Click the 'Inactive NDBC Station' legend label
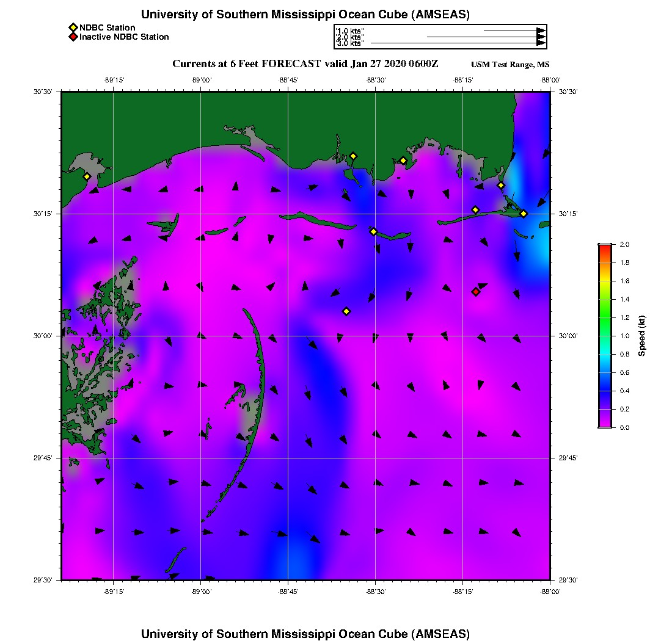The width and height of the screenshot is (672, 641). click(124, 37)
